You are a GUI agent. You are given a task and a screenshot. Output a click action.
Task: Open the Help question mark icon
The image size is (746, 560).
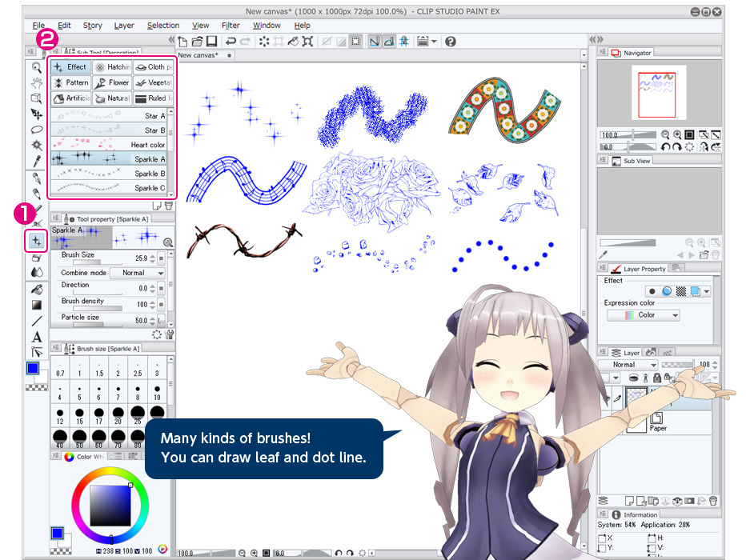[x=451, y=41]
